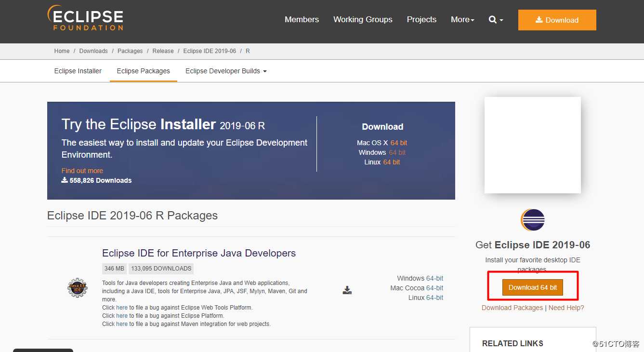
Task: Select the Eclipse Packages tab
Action: [144, 71]
